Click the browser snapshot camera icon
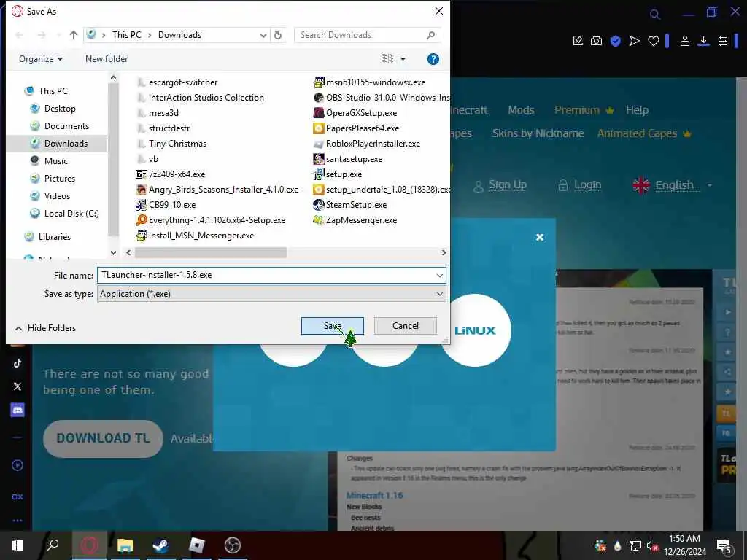 coord(596,41)
